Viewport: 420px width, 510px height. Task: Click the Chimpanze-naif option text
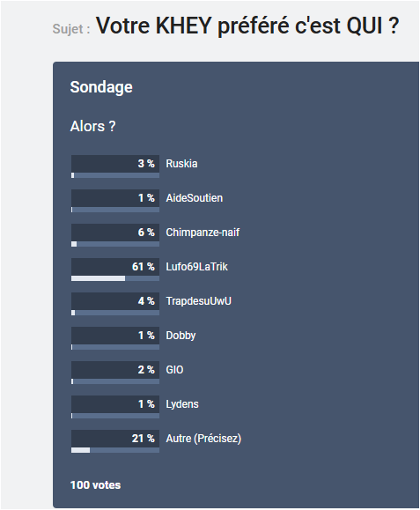pyautogui.click(x=203, y=233)
